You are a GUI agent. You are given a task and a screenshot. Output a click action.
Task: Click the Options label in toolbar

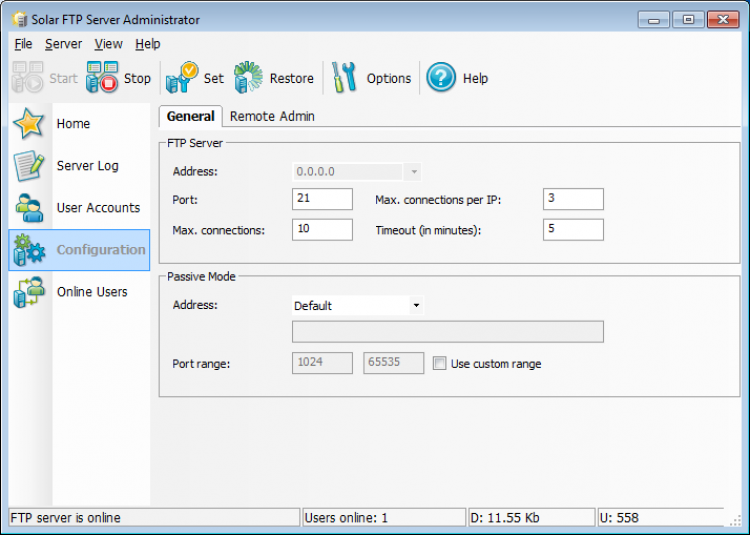tap(388, 78)
